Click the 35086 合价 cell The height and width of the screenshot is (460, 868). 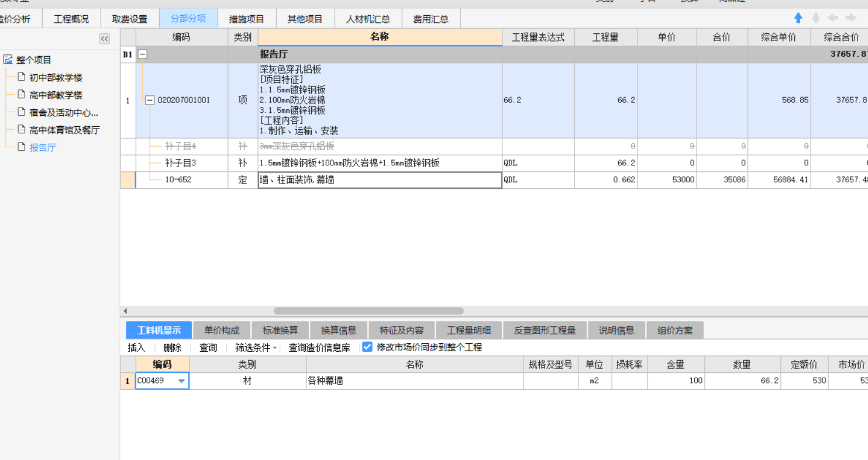click(x=722, y=180)
